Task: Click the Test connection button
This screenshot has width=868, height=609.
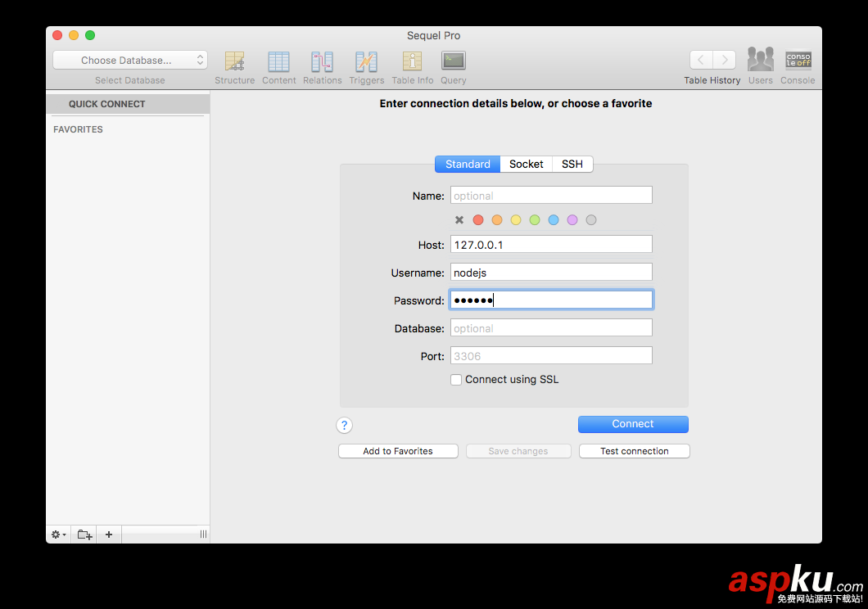Action: pos(635,451)
